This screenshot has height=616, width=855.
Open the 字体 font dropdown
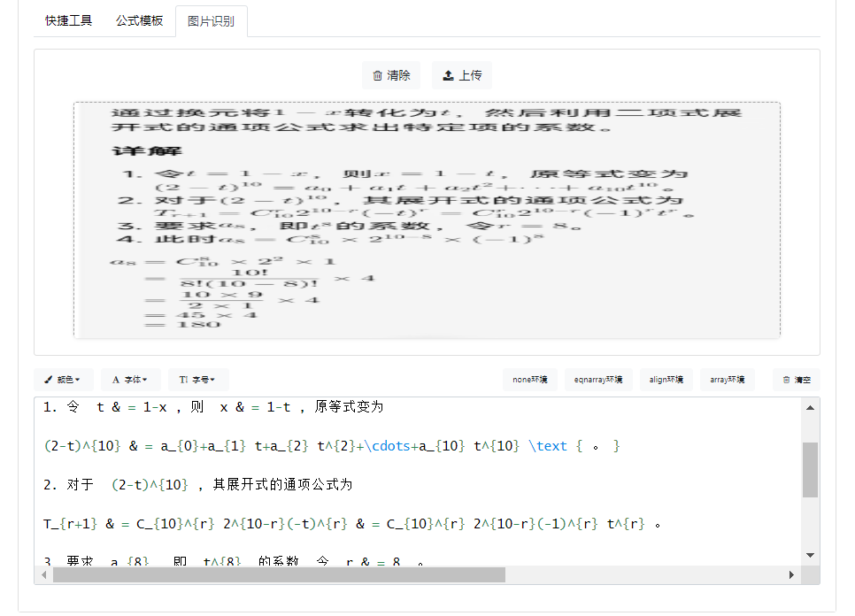pyautogui.click(x=132, y=379)
